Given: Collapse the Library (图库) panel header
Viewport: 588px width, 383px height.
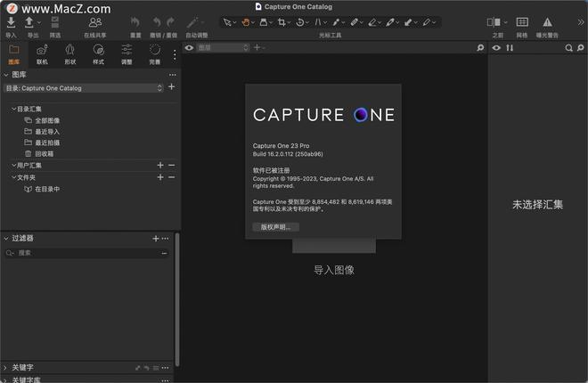Looking at the screenshot, I should tap(6, 75).
